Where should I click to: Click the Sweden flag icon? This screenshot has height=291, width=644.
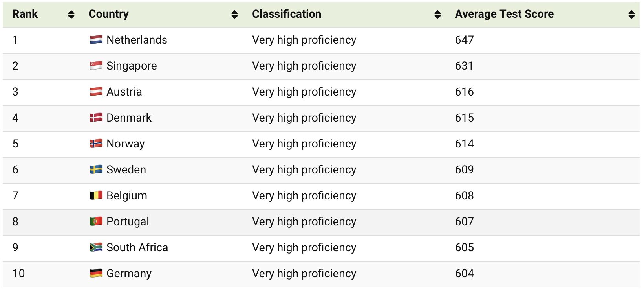click(95, 169)
